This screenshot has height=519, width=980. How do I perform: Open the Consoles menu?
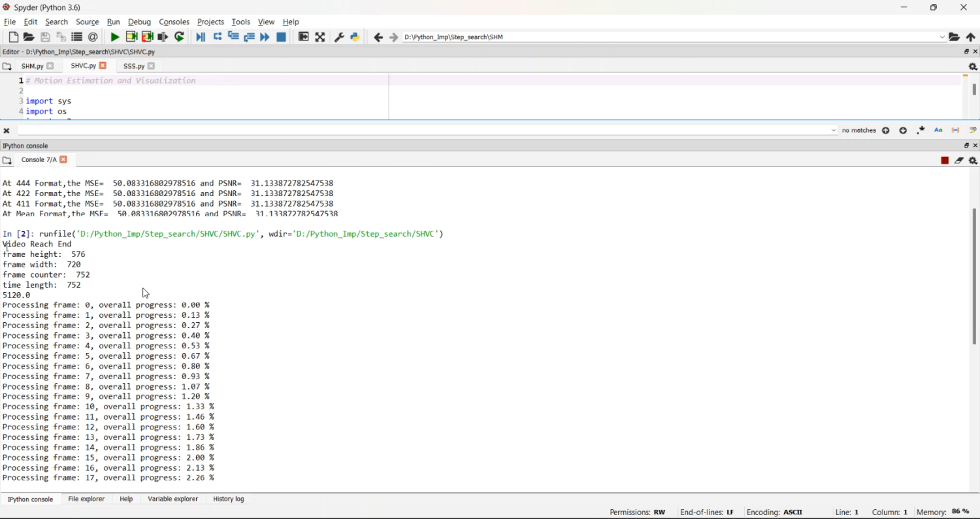174,22
